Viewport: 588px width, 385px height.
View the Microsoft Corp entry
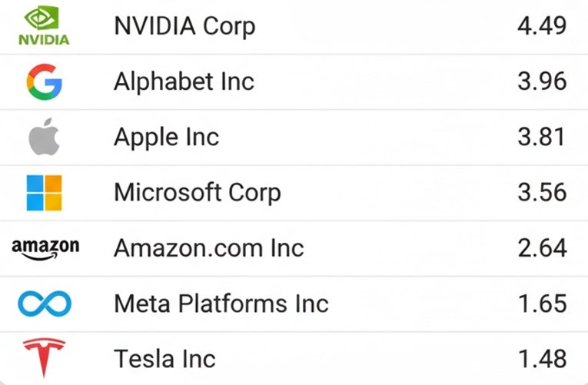198,192
